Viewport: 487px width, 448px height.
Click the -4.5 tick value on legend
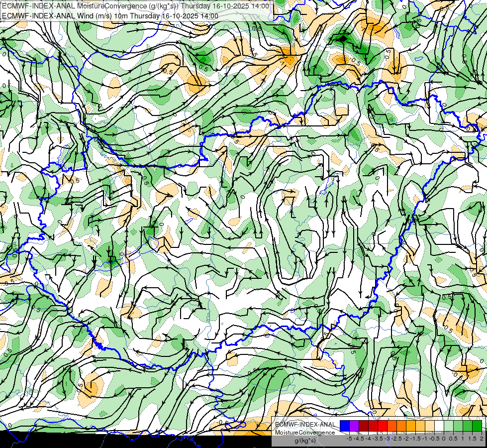coord(359,439)
